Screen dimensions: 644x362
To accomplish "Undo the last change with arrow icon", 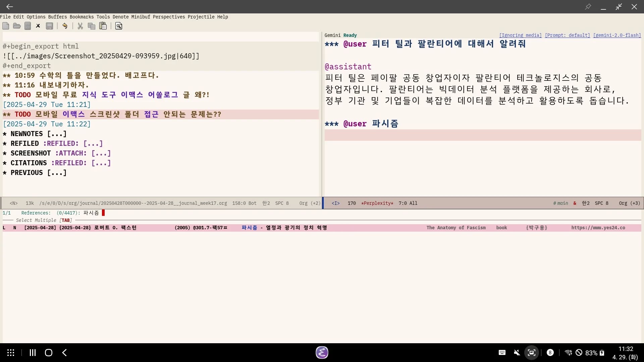I will (65, 26).
